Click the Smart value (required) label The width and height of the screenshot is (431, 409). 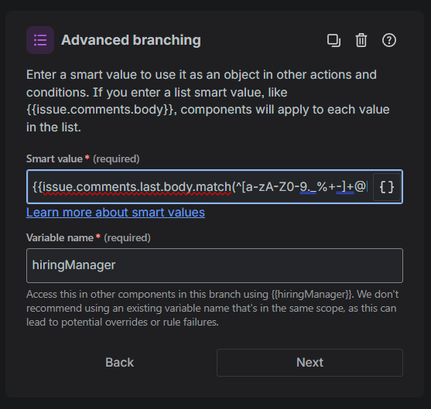(83, 159)
